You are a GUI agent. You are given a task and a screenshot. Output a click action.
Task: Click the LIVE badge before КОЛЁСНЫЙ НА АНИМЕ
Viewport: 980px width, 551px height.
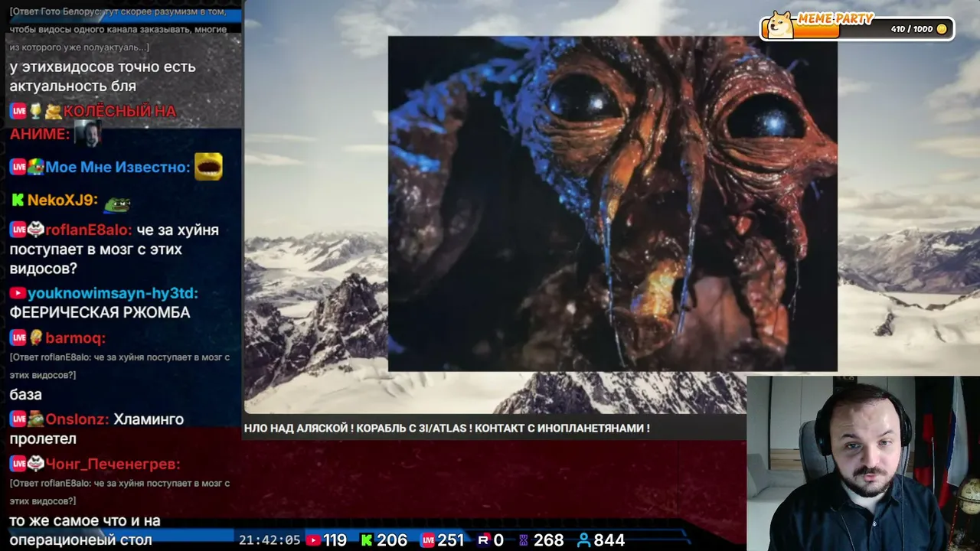[x=18, y=111]
